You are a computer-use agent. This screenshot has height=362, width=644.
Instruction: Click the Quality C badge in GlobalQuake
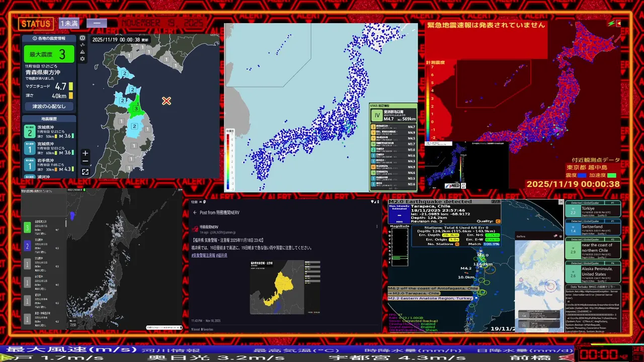pyautogui.click(x=498, y=221)
